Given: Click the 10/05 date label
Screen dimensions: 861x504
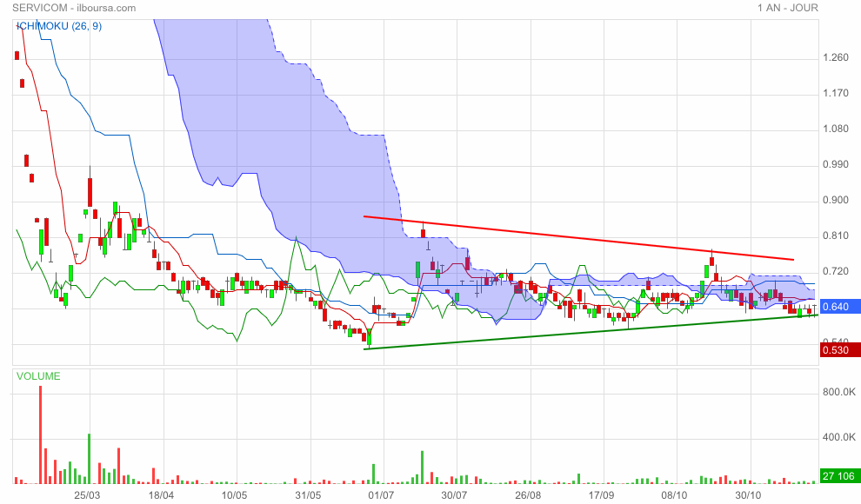Looking at the screenshot, I should (x=235, y=495).
